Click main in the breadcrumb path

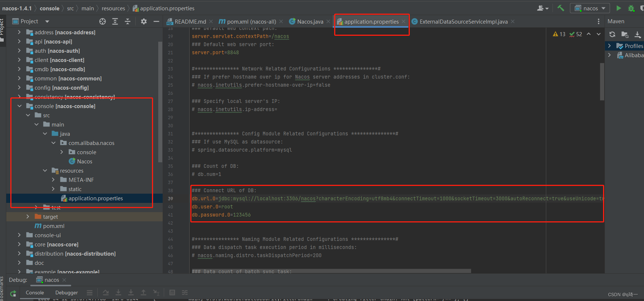(88, 8)
